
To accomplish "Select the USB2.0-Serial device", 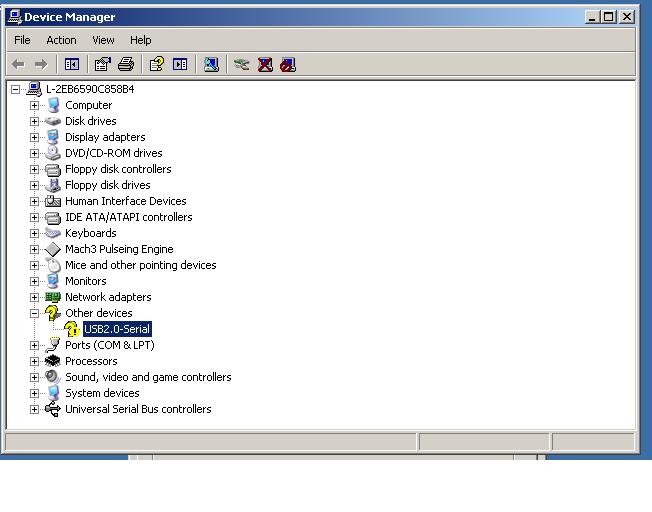I will (117, 329).
